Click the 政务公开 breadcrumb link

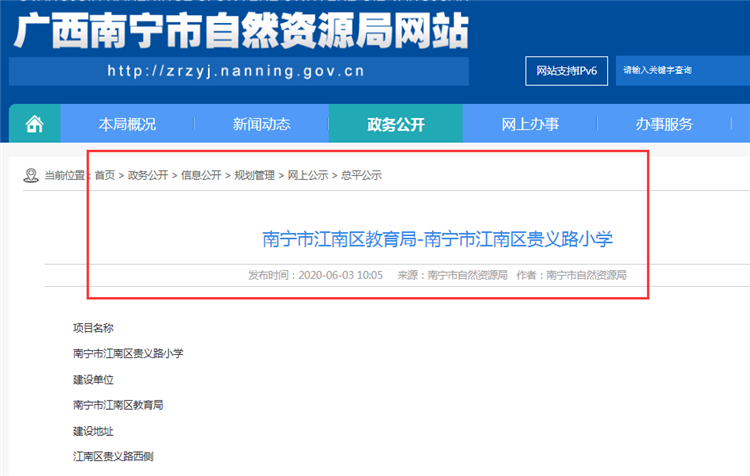click(x=148, y=175)
